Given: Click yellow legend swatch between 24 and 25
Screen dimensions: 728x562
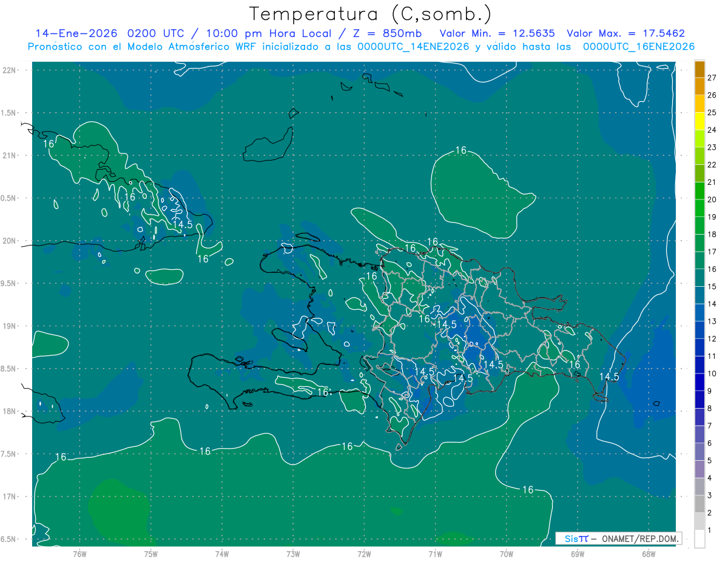Looking at the screenshot, I should [x=699, y=121].
